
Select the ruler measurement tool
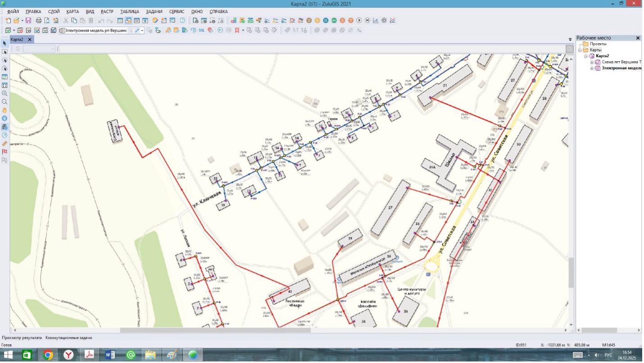(5, 143)
